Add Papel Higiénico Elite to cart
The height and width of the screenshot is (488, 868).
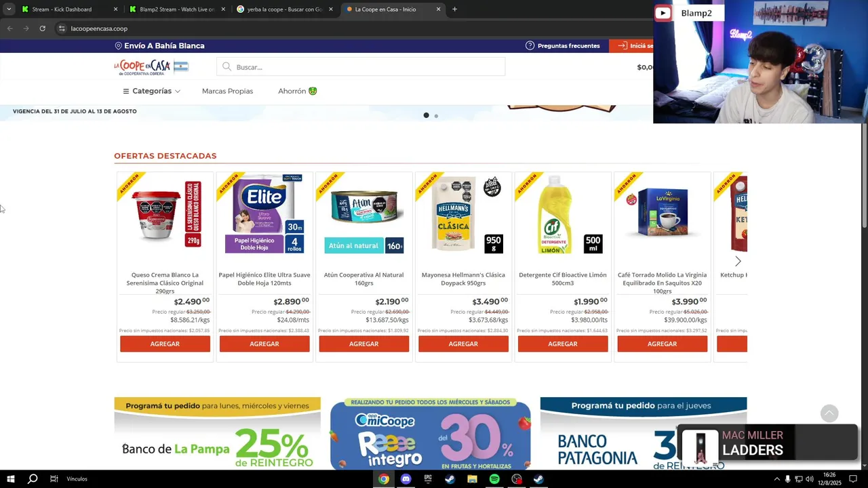tap(264, 344)
